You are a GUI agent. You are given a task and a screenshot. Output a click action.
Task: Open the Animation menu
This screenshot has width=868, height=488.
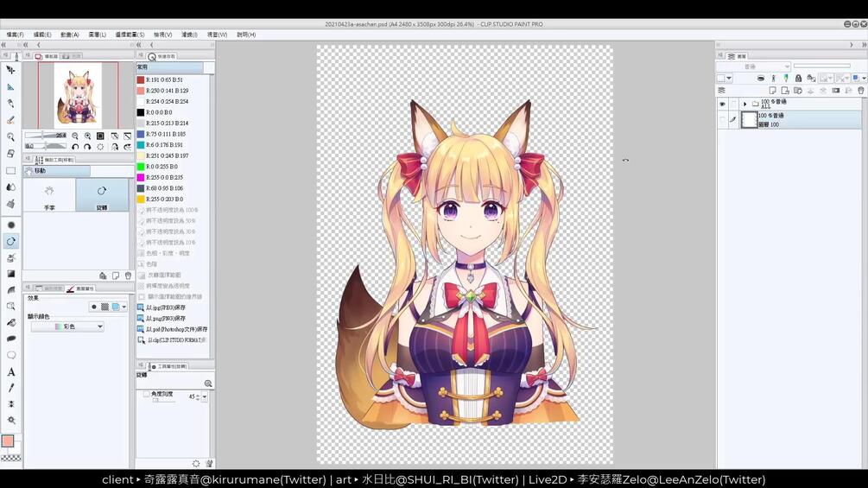[x=70, y=35]
